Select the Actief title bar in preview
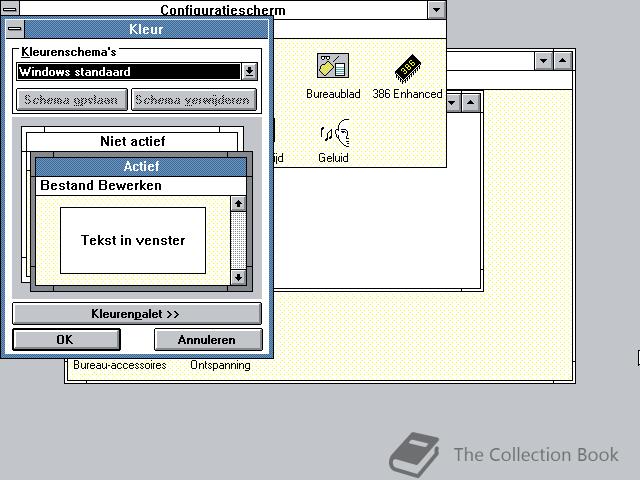The height and width of the screenshot is (480, 640). [x=141, y=167]
